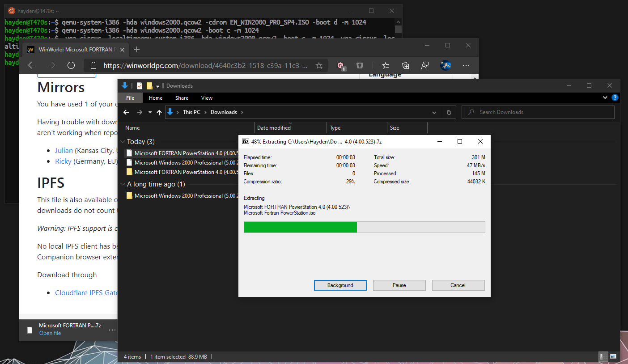Viewport: 628px width, 364px height.
Task: Pause the 7-Zip extraction
Action: coord(399,285)
